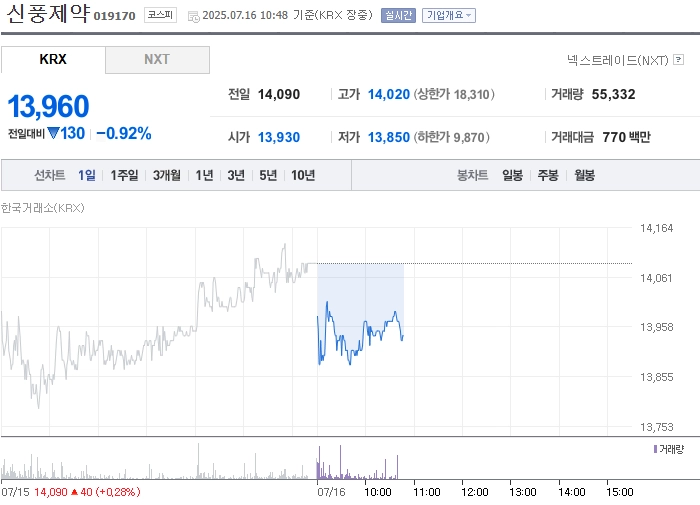Click the 거래량 value 55,332
The width and height of the screenshot is (700, 505).
(x=613, y=94)
